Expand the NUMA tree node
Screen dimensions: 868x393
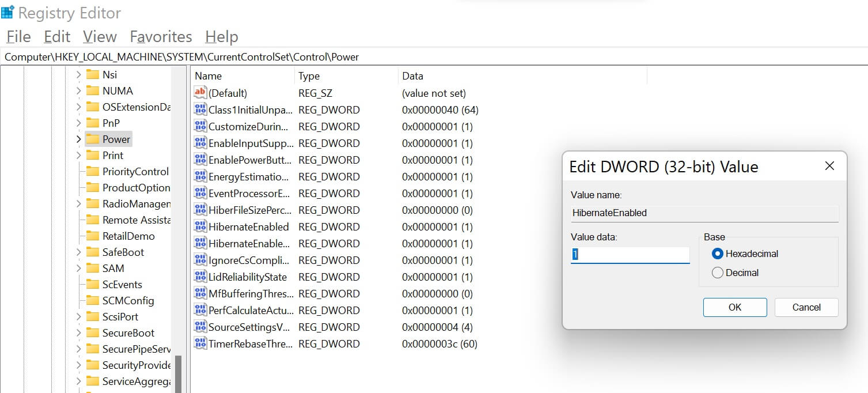[79, 90]
